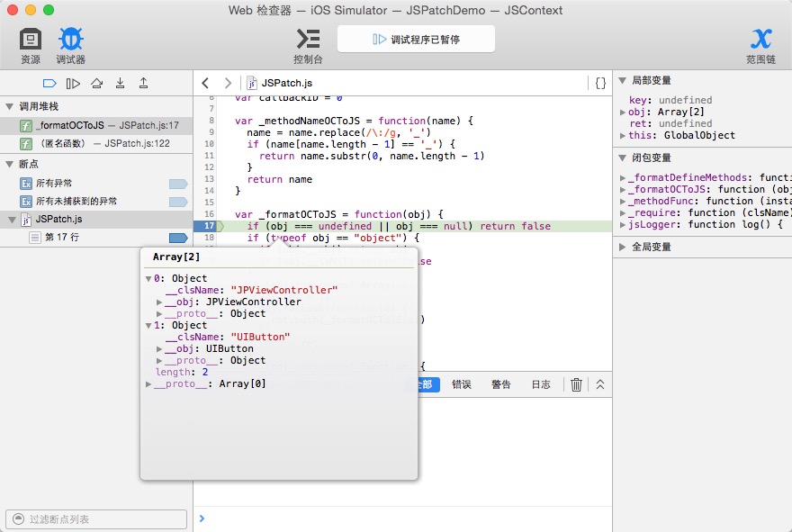
Task: Open the 控制台 console panel
Action: point(308,45)
